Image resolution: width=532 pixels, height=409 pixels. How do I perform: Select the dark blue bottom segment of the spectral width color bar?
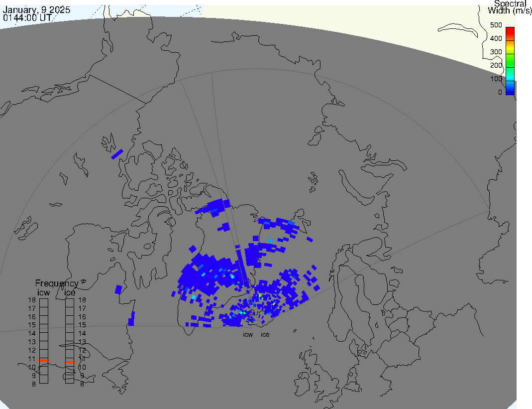click(x=510, y=88)
